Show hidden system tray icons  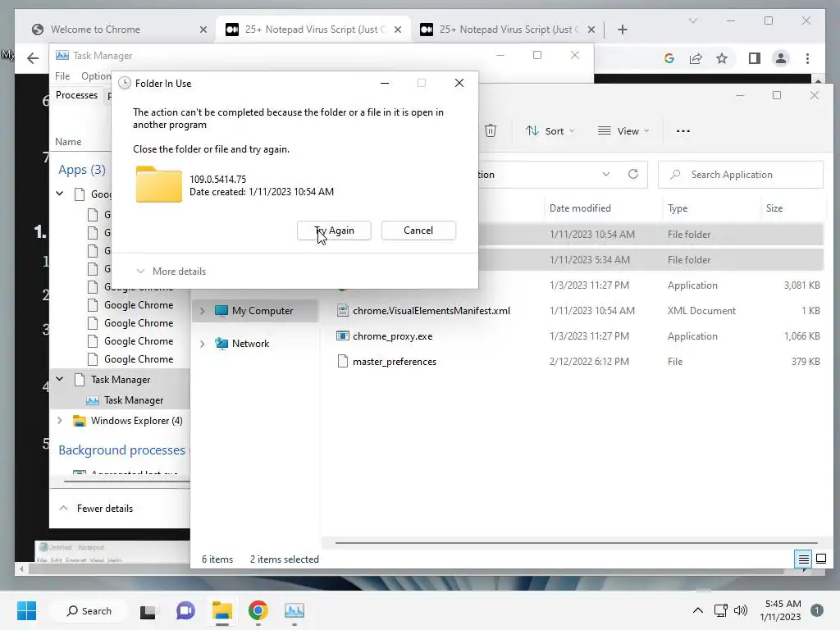coord(698,610)
